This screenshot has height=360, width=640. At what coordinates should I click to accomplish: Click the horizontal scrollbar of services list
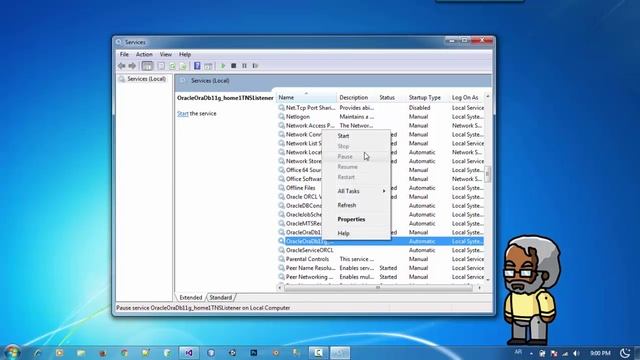[x=378, y=288]
